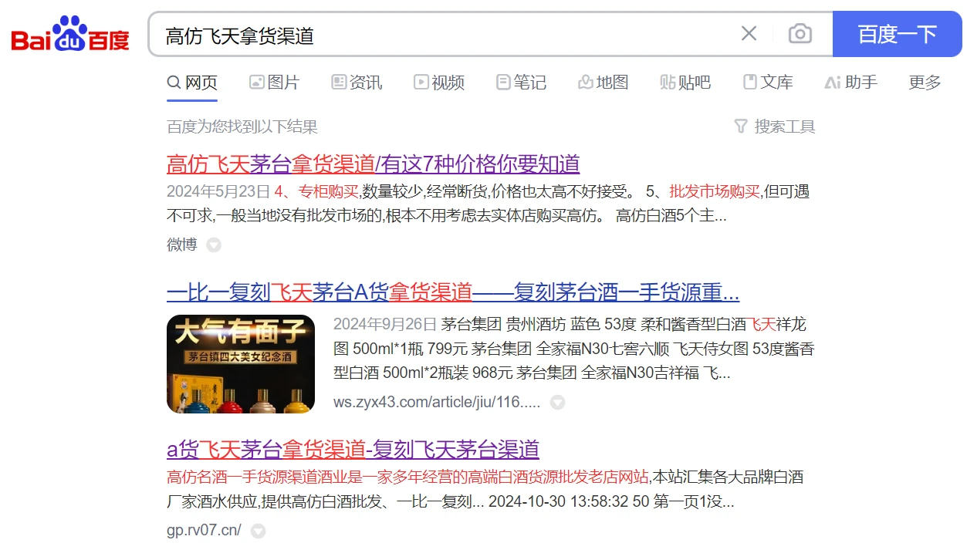Viewport: 967px width, 560px height.
Task: Click the date 2024年9月26日
Action: point(385,324)
